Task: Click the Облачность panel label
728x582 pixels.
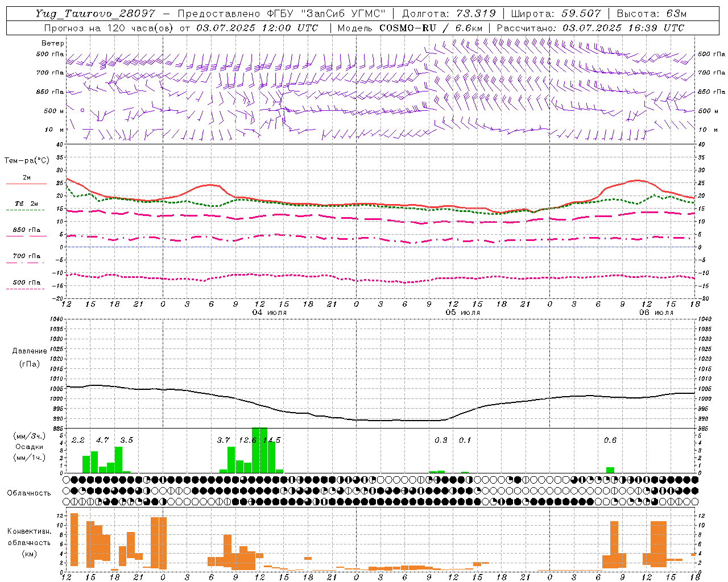Action: pyautogui.click(x=29, y=493)
